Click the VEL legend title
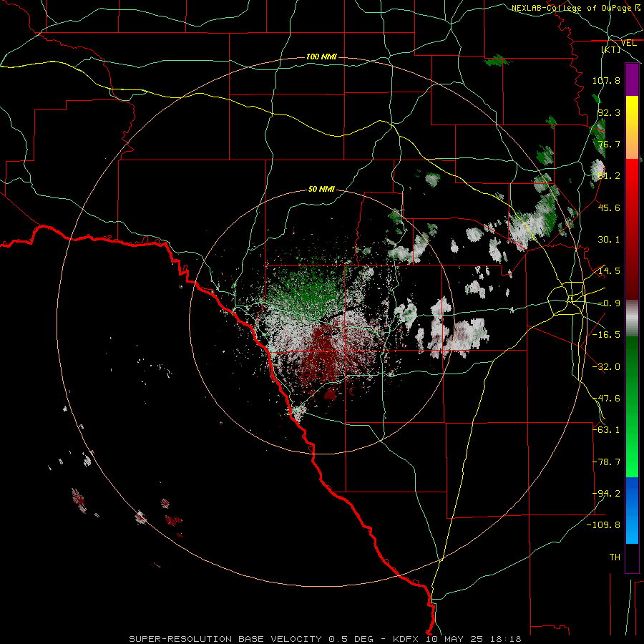644x644 pixels. pos(628,43)
